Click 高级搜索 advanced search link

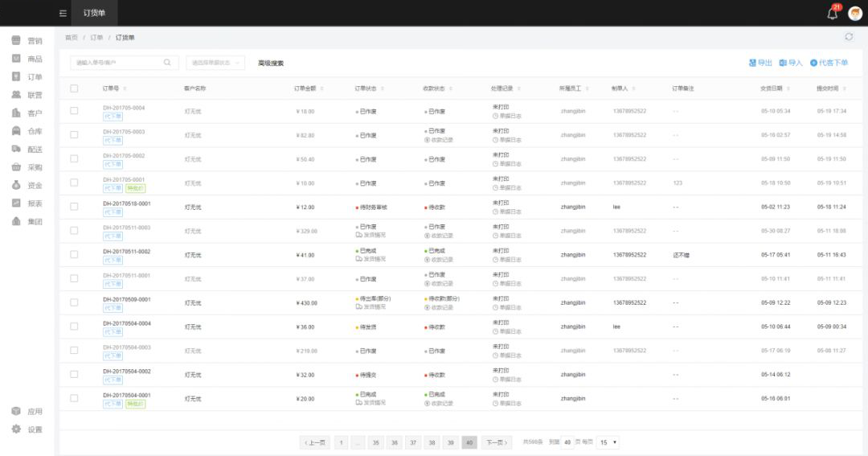(271, 63)
